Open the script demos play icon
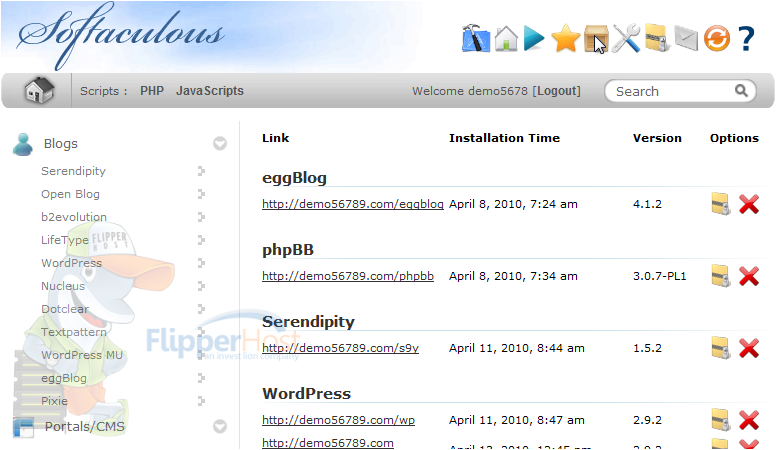The height and width of the screenshot is (450, 776). coord(534,39)
